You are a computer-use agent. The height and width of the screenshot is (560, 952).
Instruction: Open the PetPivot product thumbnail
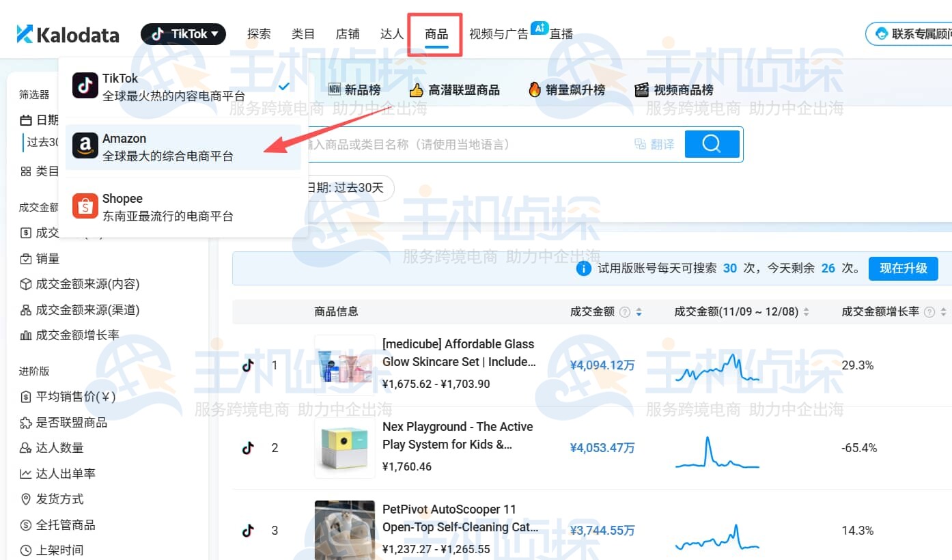(345, 530)
